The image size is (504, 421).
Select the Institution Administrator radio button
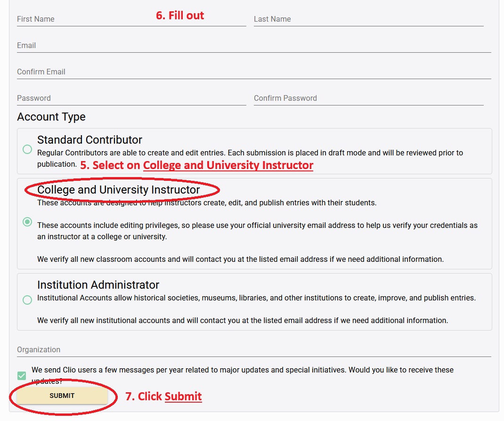tap(27, 300)
